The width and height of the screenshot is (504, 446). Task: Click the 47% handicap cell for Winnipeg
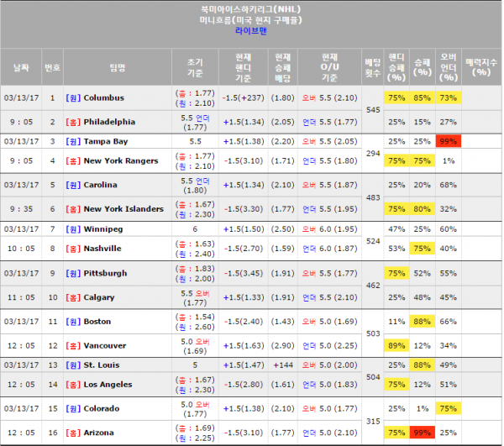point(396,229)
